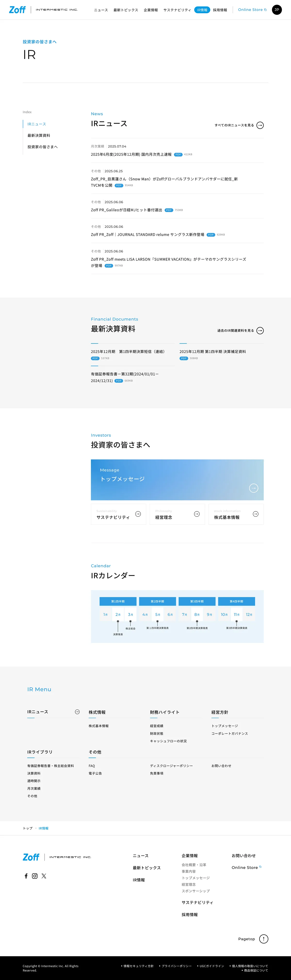Click the Zoff logo in the footer
Viewport: 291px width, 980px height.
tap(31, 857)
